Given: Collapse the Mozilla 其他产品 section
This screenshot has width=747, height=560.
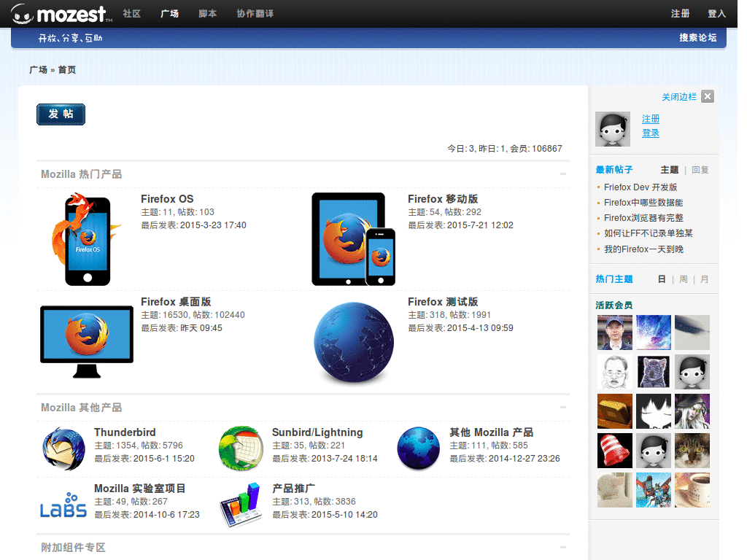Looking at the screenshot, I should click(x=563, y=407).
